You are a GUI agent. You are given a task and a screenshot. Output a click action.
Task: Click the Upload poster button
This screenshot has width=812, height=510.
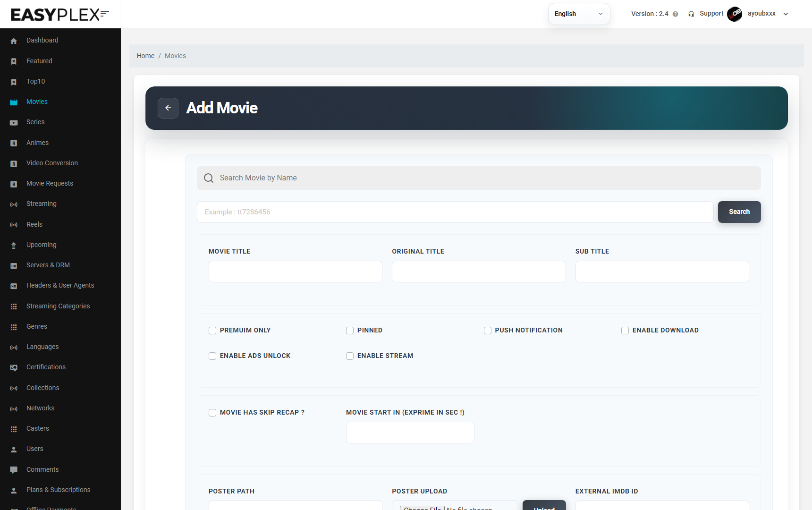[x=544, y=505]
